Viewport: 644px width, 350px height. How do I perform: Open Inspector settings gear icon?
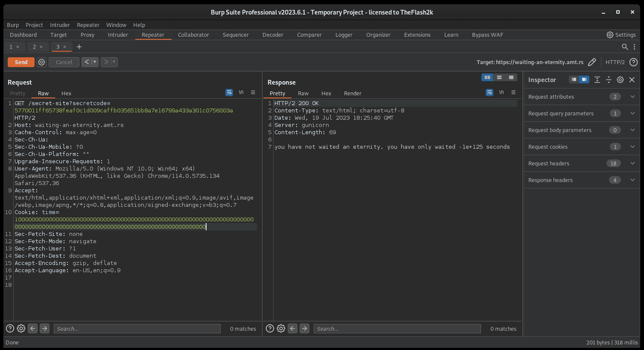[x=620, y=79]
